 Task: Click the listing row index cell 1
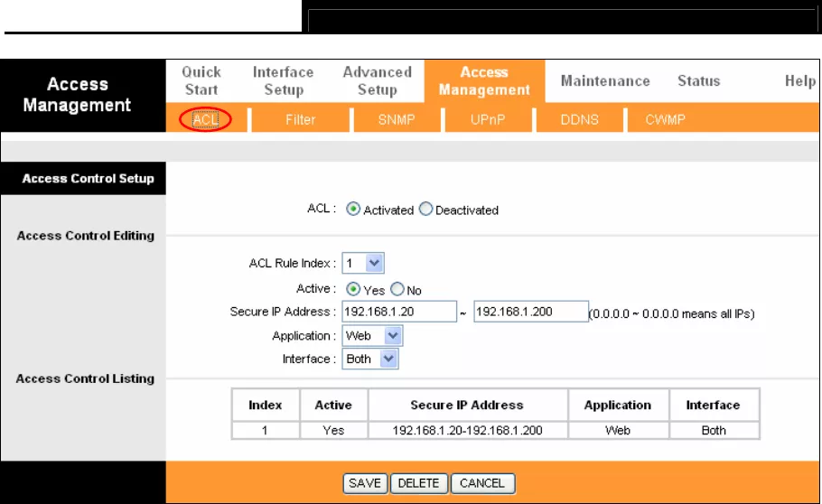(266, 431)
